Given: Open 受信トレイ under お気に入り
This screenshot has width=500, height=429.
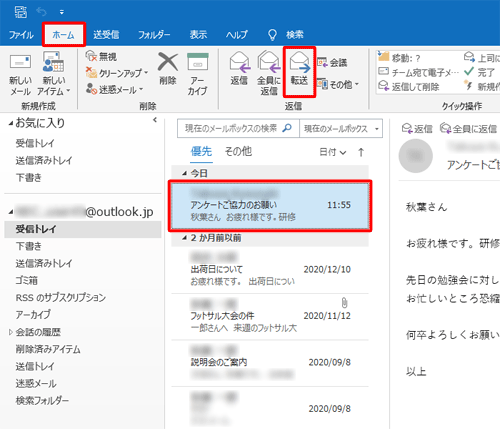Looking at the screenshot, I should [x=35, y=143].
